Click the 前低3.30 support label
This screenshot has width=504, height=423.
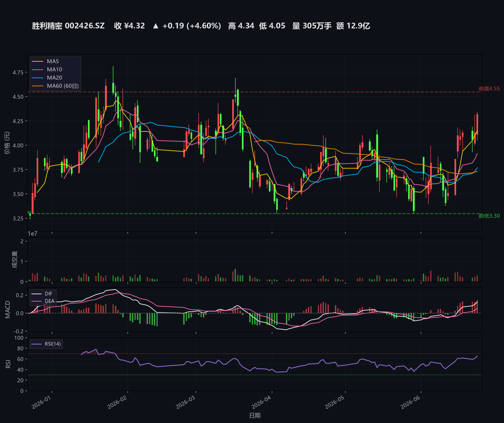coord(489,216)
